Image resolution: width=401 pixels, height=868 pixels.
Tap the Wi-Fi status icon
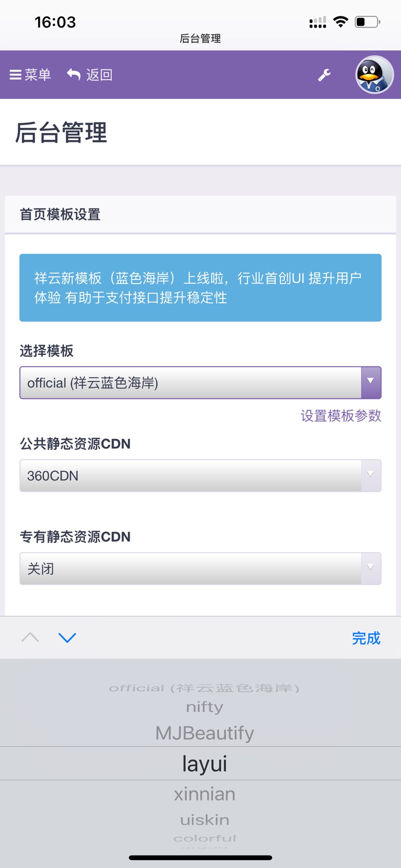[340, 22]
